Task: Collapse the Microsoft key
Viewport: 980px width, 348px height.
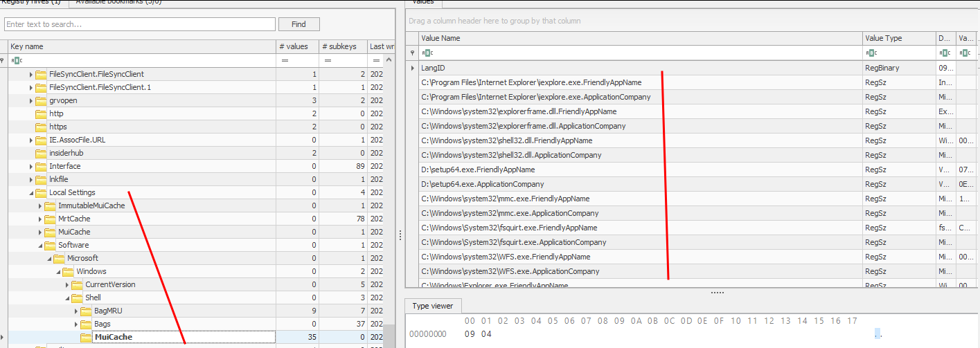Action: [x=48, y=258]
